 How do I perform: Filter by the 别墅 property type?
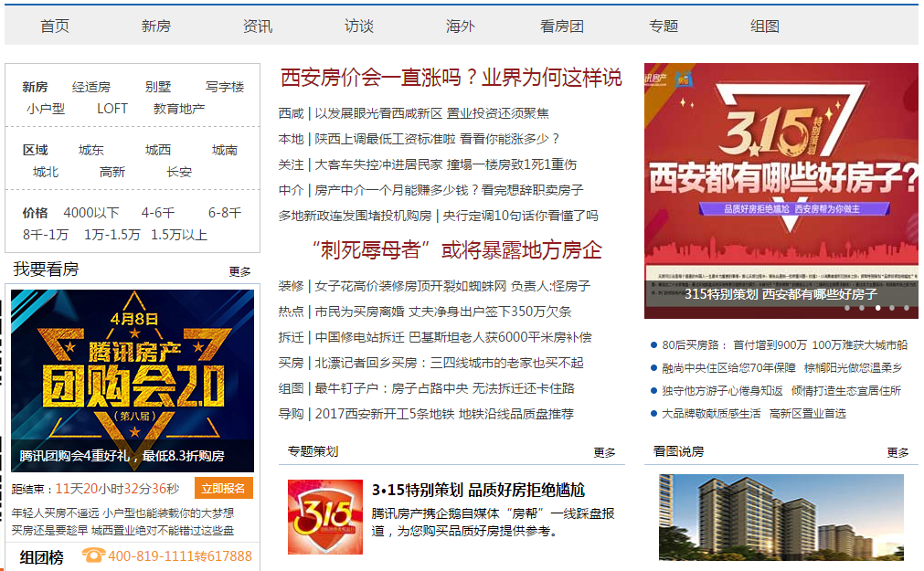tap(158, 87)
